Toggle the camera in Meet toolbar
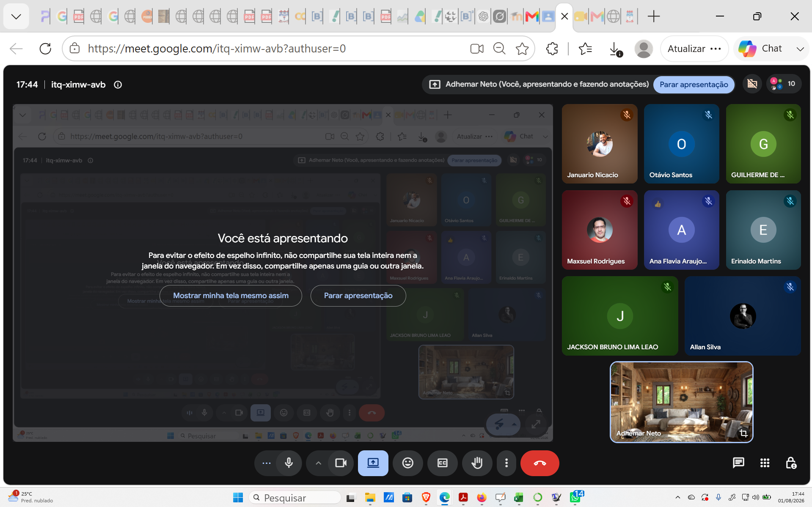Screen dimensions: 812x507 (341, 463)
